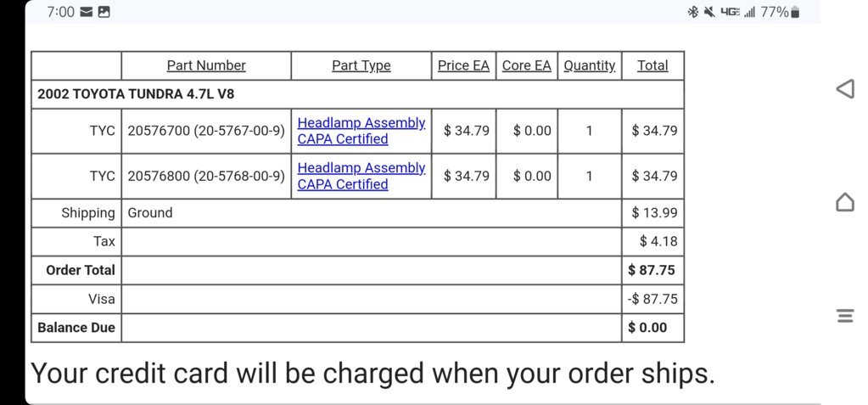Select the Order Total amount $87.75

point(652,270)
